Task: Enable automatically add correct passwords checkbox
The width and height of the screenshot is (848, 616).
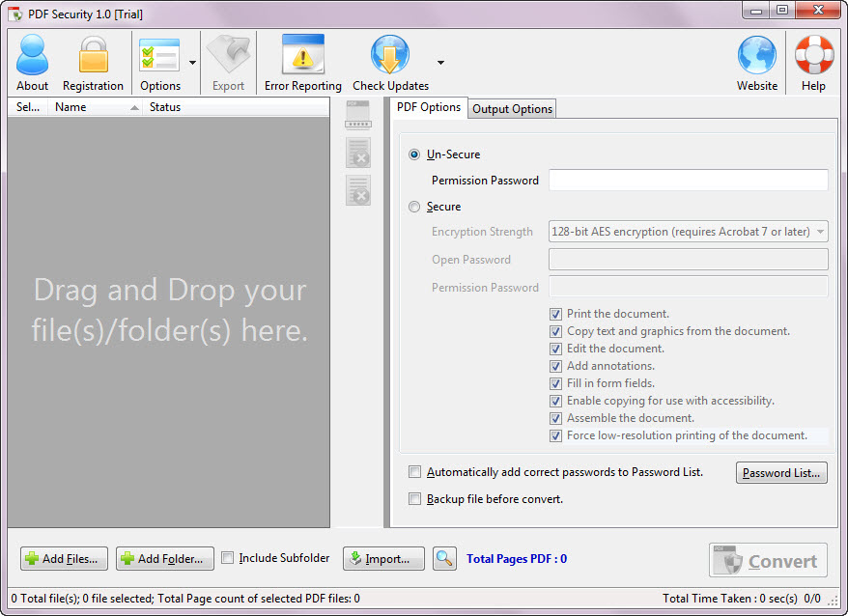Action: point(414,472)
